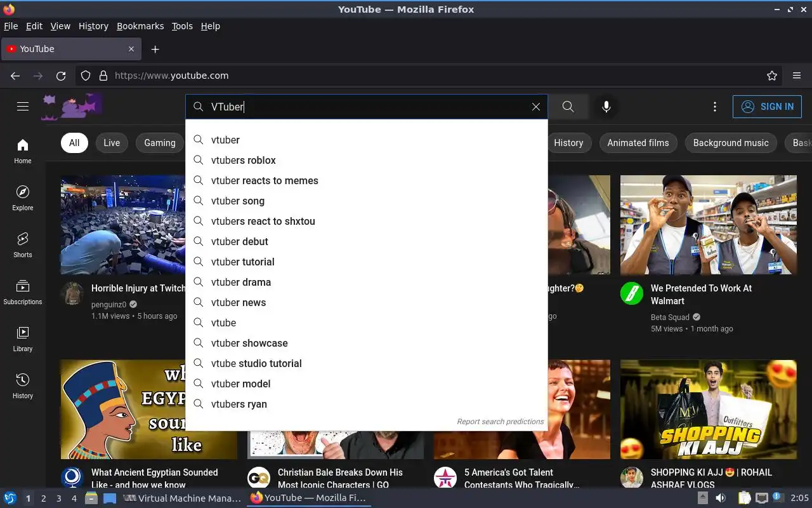The image size is (812, 508).
Task: Open a new tab with plus
Action: tap(155, 49)
